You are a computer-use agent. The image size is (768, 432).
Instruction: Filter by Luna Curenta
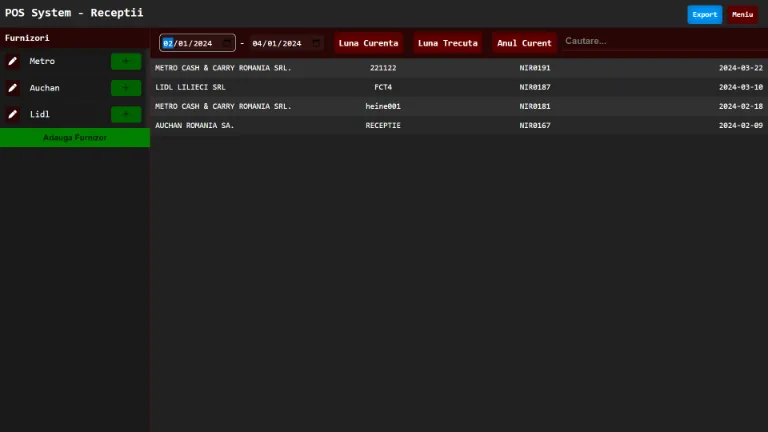click(x=368, y=43)
